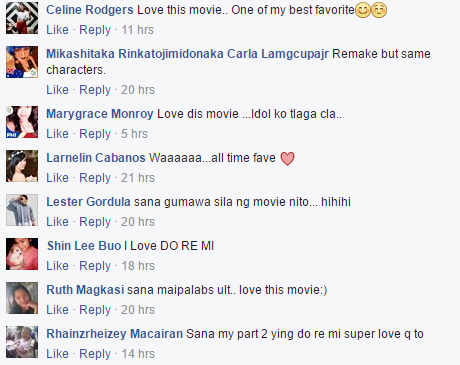Open Lester Gordula's profile picture
This screenshot has width=460, height=365.
pos(22,210)
